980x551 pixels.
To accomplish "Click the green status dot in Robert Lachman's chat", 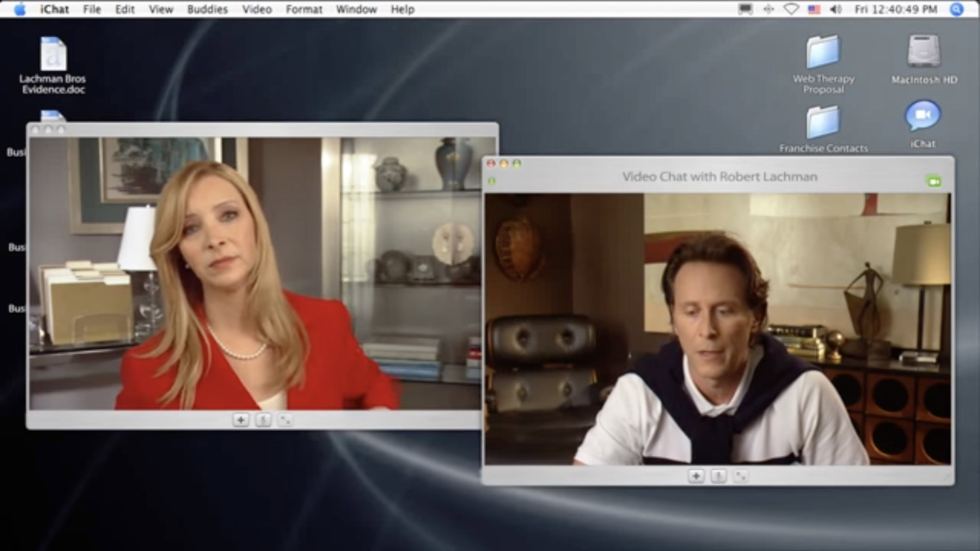I will (492, 181).
